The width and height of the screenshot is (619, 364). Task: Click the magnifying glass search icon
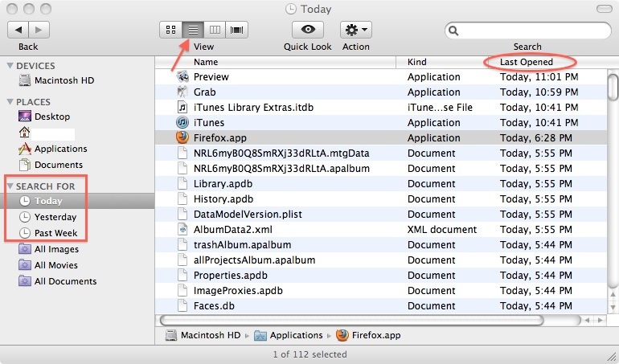pos(453,31)
